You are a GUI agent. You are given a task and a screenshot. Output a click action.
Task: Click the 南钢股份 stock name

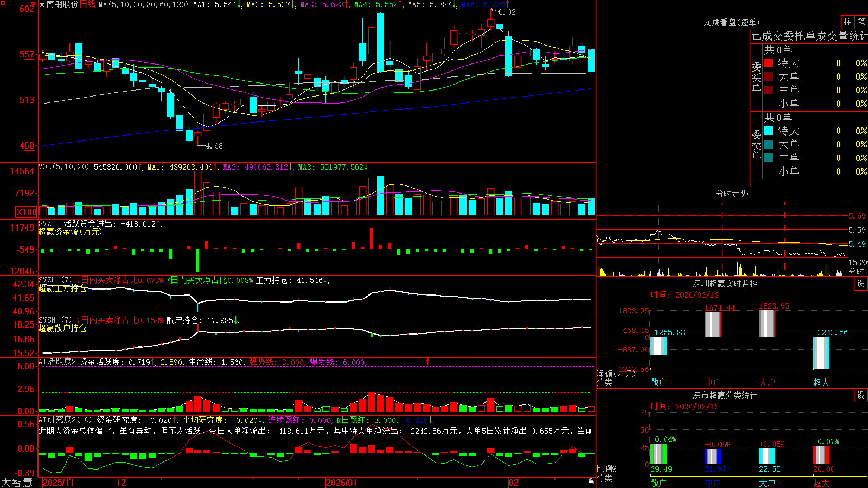point(62,4)
